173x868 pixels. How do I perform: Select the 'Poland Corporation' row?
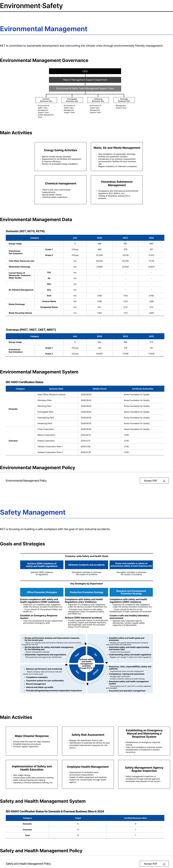coord(100,440)
